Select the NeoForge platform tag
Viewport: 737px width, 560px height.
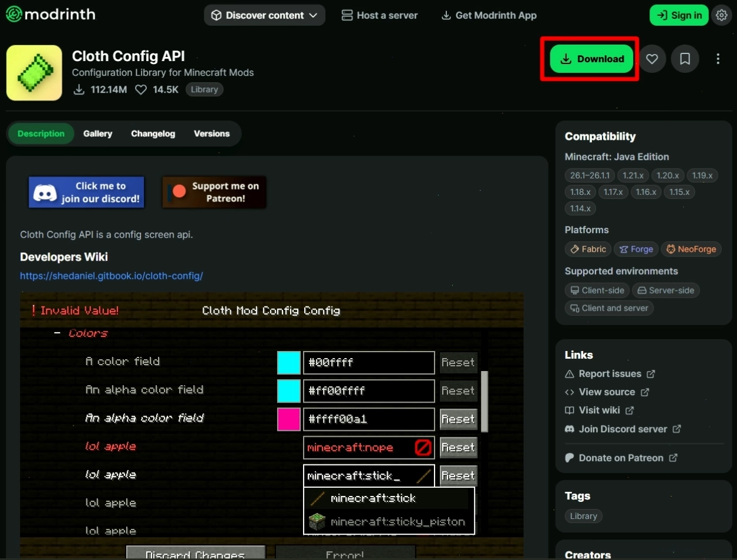[691, 249]
